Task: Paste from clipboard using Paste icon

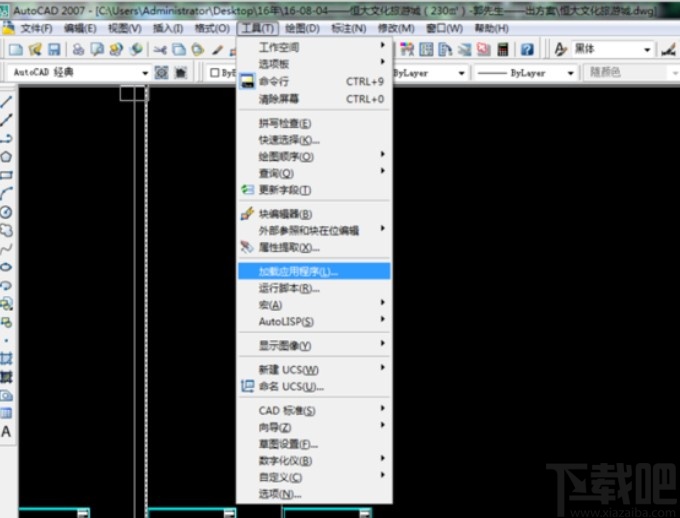Action: pyautogui.click(x=198, y=49)
